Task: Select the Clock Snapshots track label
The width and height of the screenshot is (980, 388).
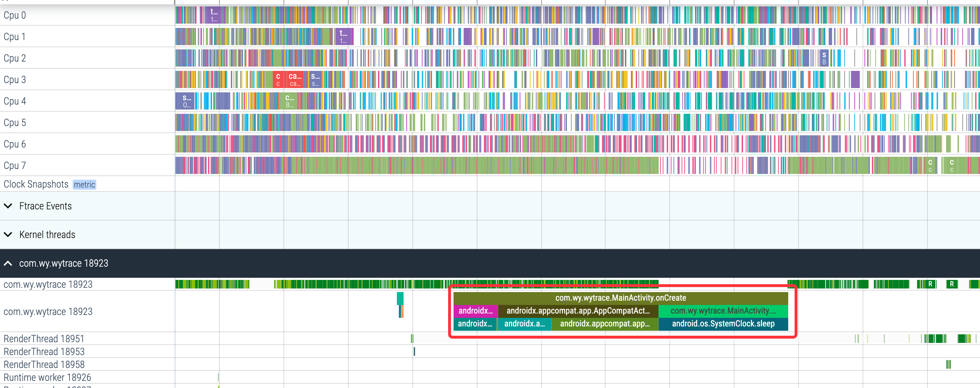Action: point(36,184)
